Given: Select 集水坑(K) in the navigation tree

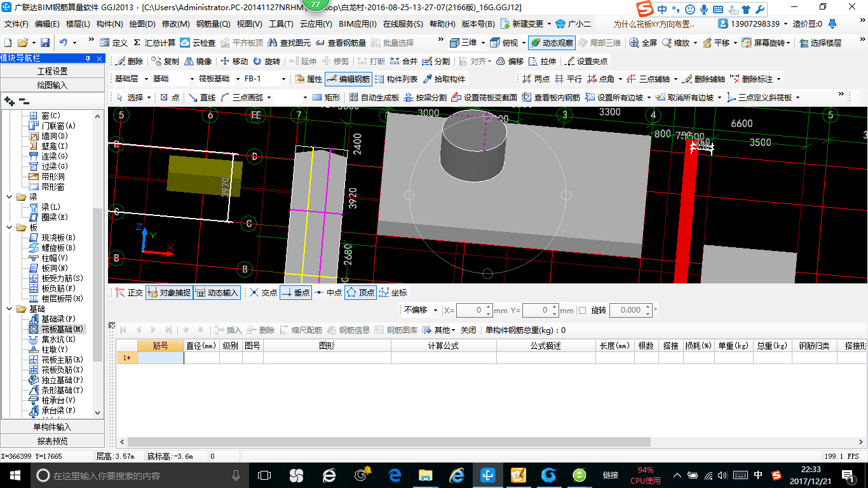Looking at the screenshot, I should (x=58, y=339).
